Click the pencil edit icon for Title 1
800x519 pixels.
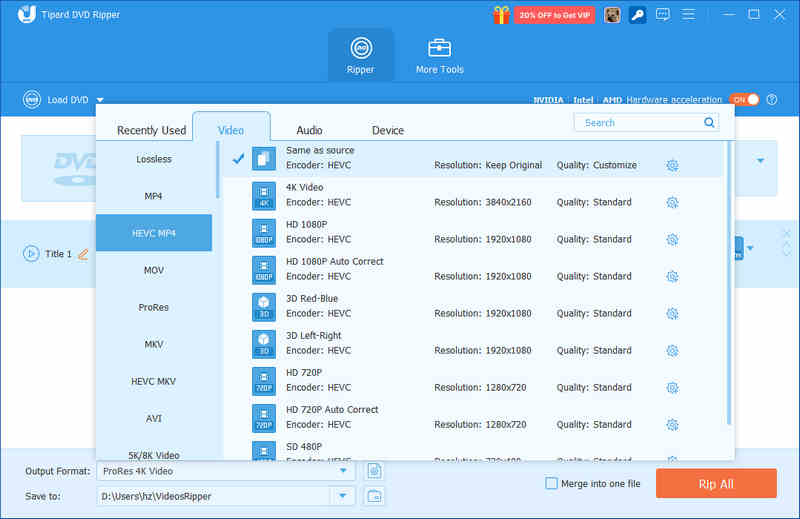(83, 254)
